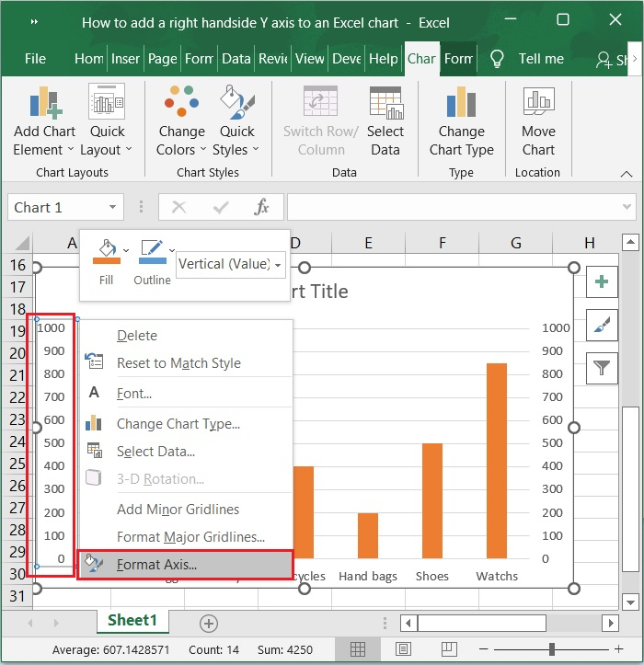Click the Move Chart button
The width and height of the screenshot is (644, 665).
[x=538, y=120]
